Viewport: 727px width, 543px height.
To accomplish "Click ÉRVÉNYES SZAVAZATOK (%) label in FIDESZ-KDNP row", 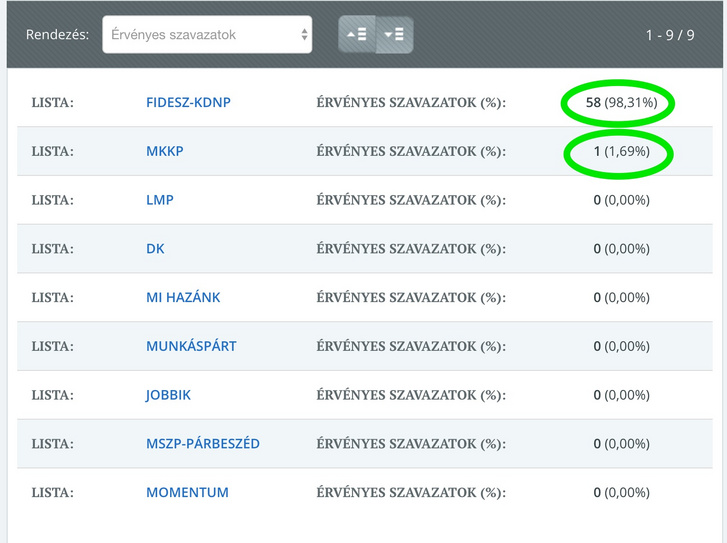I will (x=411, y=102).
